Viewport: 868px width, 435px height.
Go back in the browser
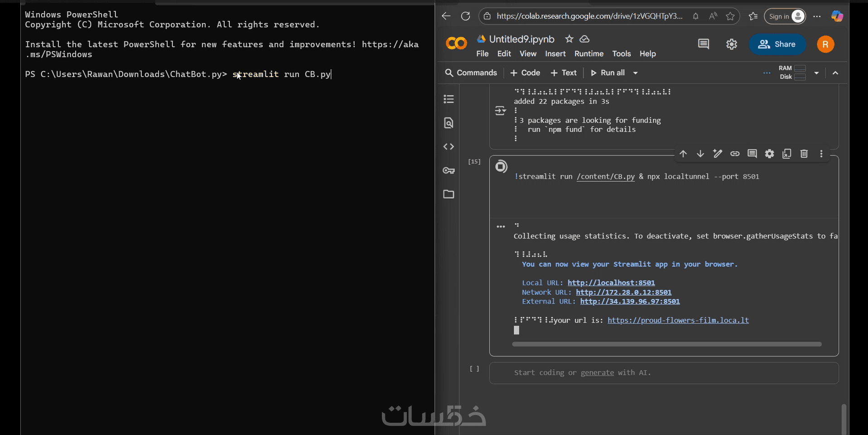(446, 16)
